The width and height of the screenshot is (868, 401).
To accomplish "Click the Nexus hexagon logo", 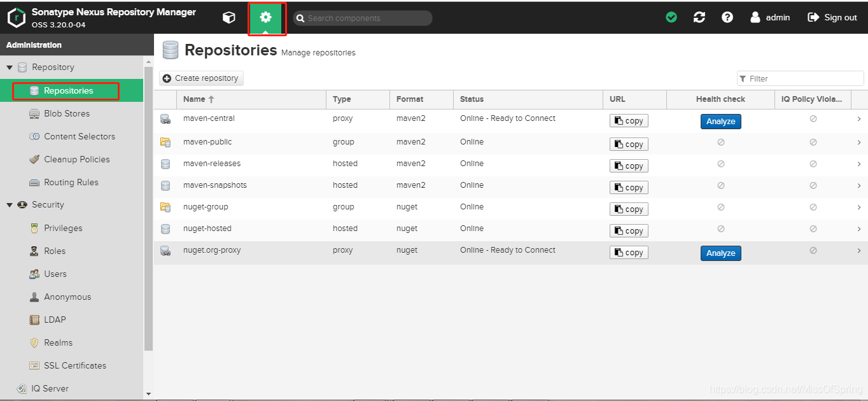I will [17, 18].
